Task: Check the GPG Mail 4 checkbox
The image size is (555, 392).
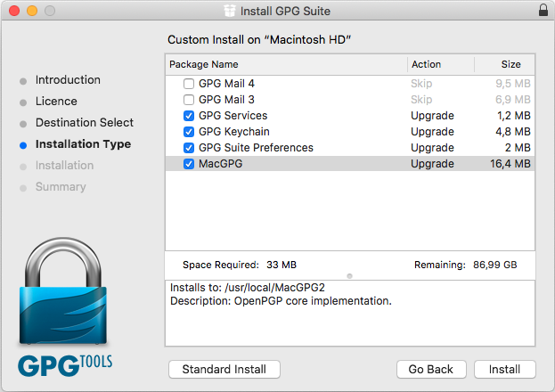Action: point(189,84)
